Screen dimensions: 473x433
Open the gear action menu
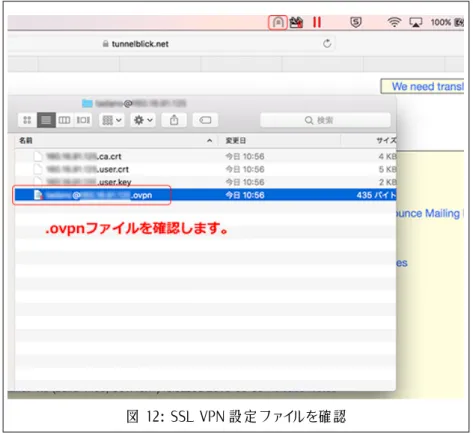tap(143, 120)
